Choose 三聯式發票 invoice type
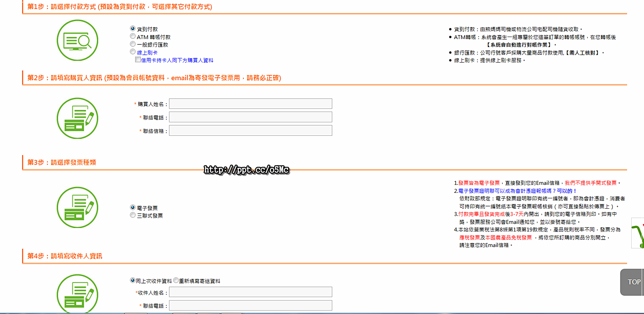 [133, 215]
